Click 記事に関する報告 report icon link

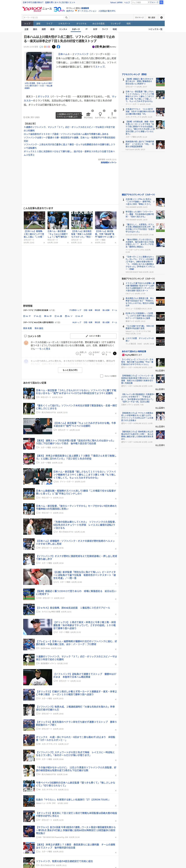click(32, 117)
